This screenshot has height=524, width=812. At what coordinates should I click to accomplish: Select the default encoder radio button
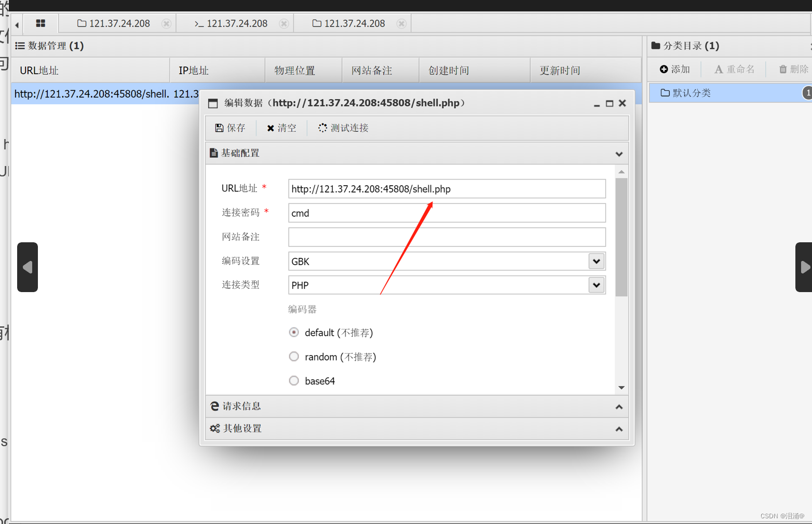click(x=294, y=333)
